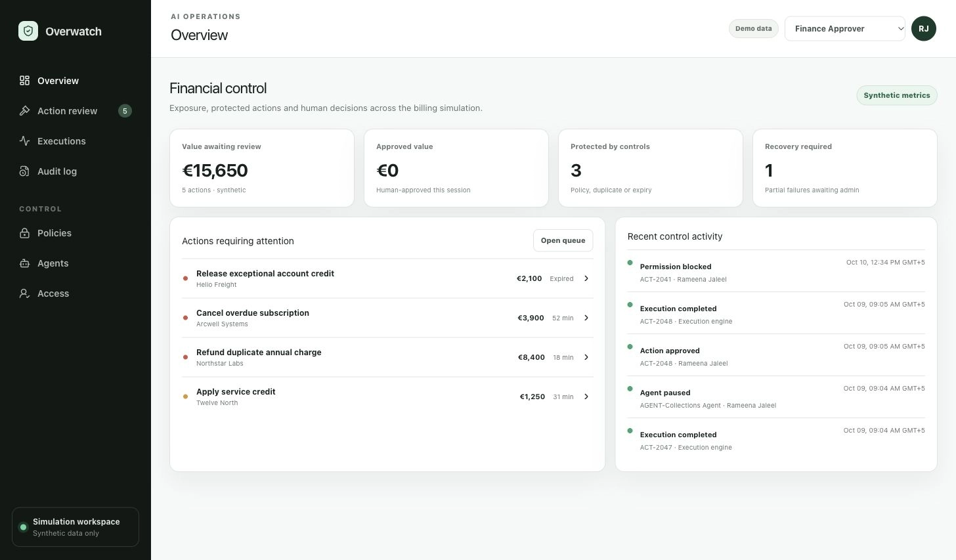The height and width of the screenshot is (560, 956).
Task: Click red status dot for Release exceptional account credit
Action: (x=185, y=278)
